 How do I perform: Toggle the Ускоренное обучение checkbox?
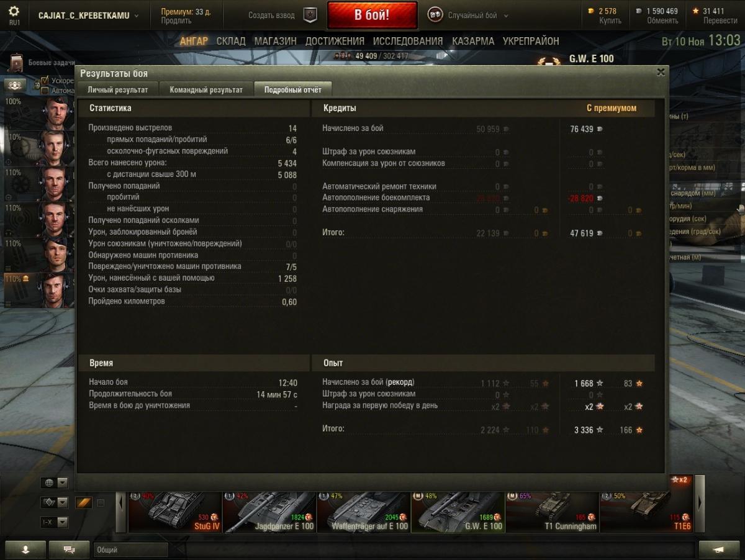45,81
